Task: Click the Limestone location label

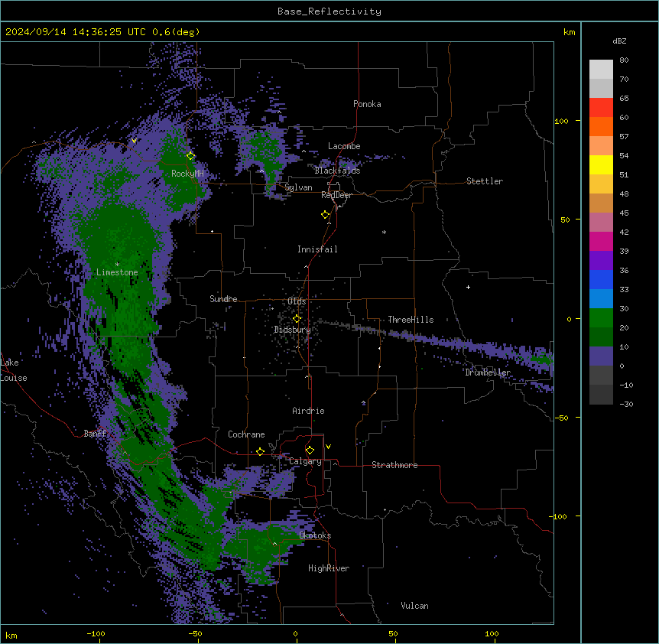Action: click(117, 272)
